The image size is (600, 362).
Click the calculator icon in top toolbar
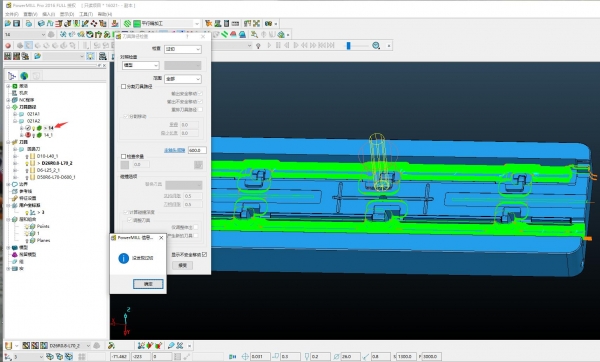[x=226, y=24]
